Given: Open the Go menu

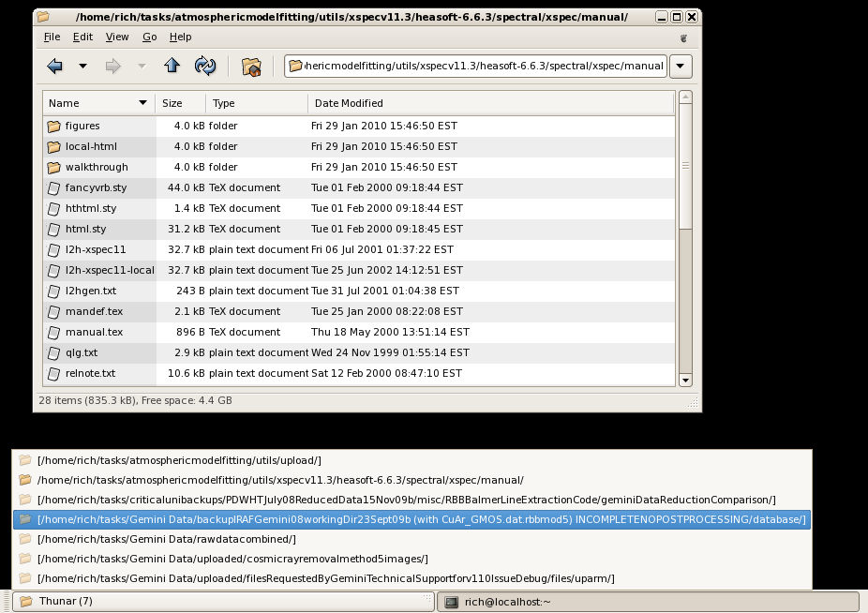Looking at the screenshot, I should pos(150,37).
